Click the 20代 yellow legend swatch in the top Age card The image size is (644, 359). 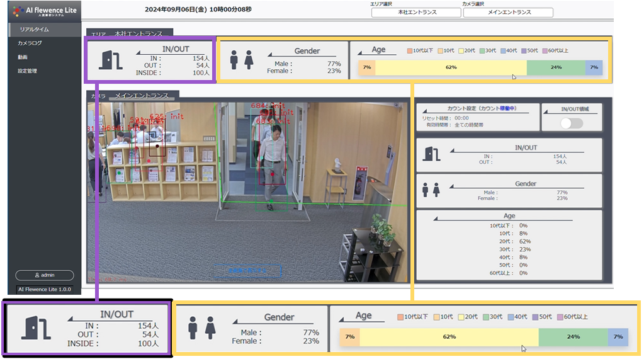point(461,50)
